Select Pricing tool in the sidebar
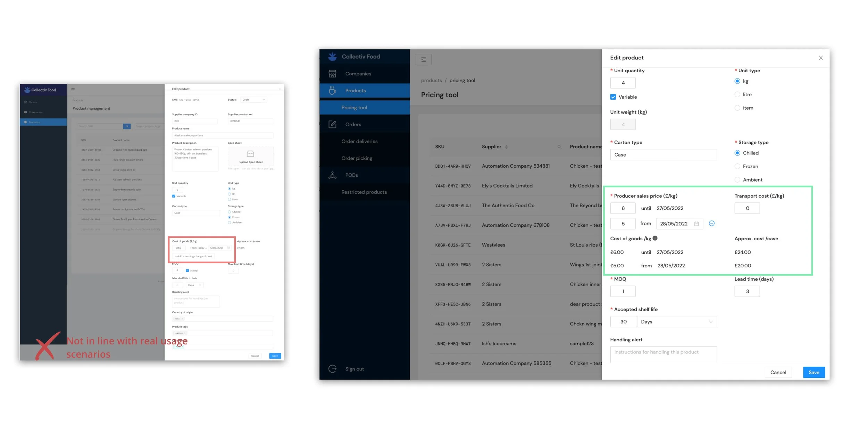The width and height of the screenshot is (868, 434). pos(354,107)
